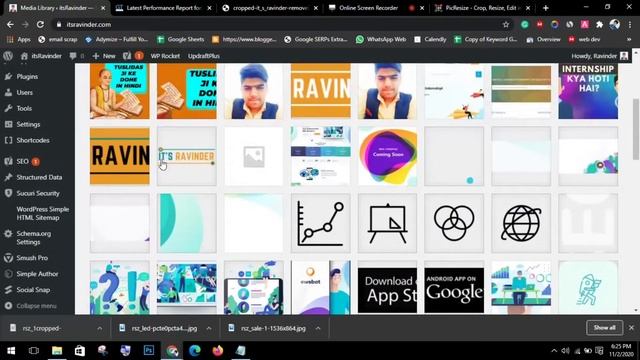Select the line graph icon thumbnail
The height and width of the screenshot is (360, 640).
click(x=320, y=223)
